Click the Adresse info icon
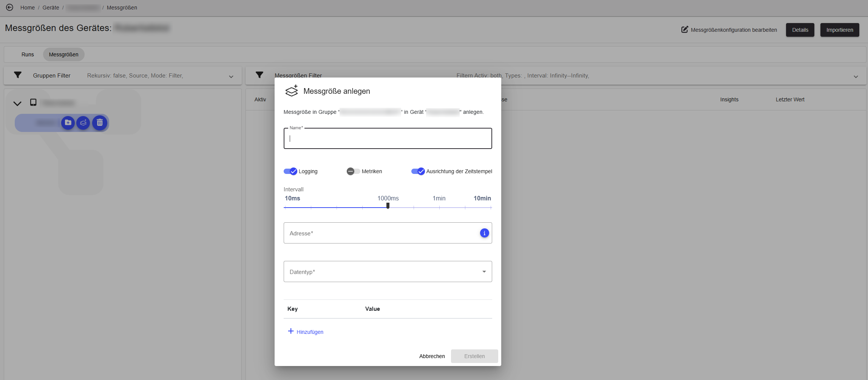Screen dimensions: 868x380 click(484, 233)
